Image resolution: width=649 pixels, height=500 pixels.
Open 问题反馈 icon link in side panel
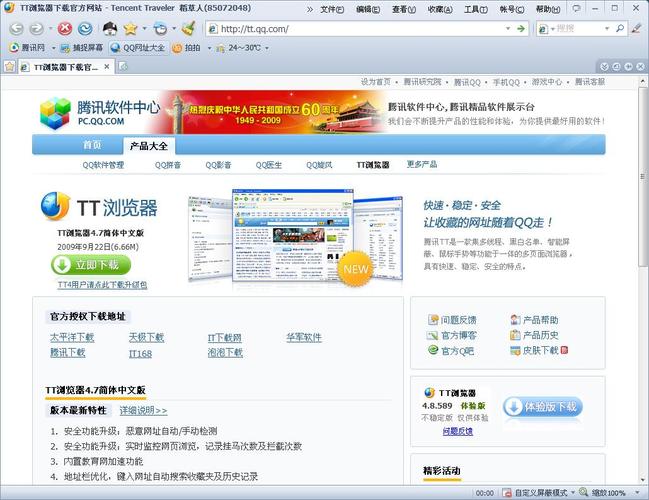(452, 320)
